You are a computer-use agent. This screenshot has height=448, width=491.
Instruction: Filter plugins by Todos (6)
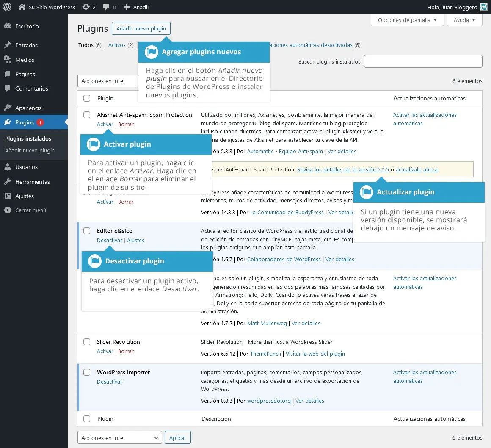click(90, 45)
